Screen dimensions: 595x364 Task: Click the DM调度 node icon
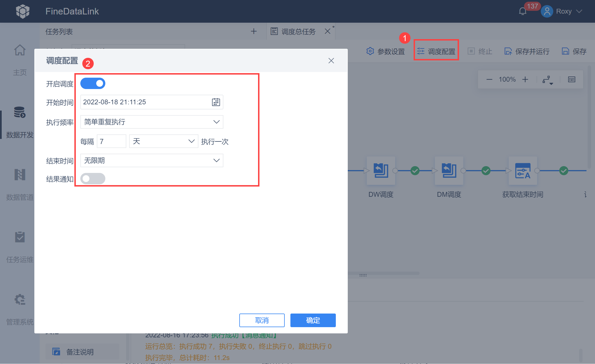tap(449, 171)
